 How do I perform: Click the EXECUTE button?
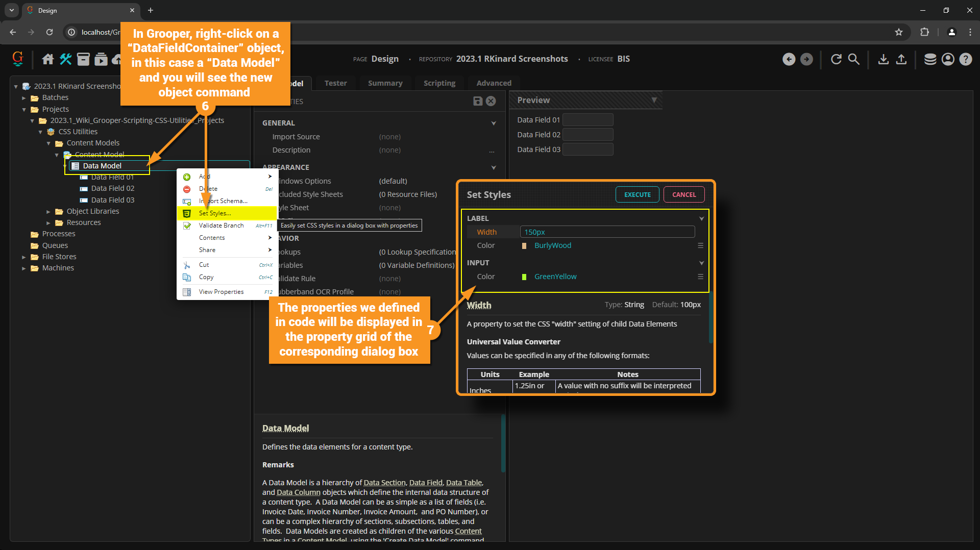point(637,194)
